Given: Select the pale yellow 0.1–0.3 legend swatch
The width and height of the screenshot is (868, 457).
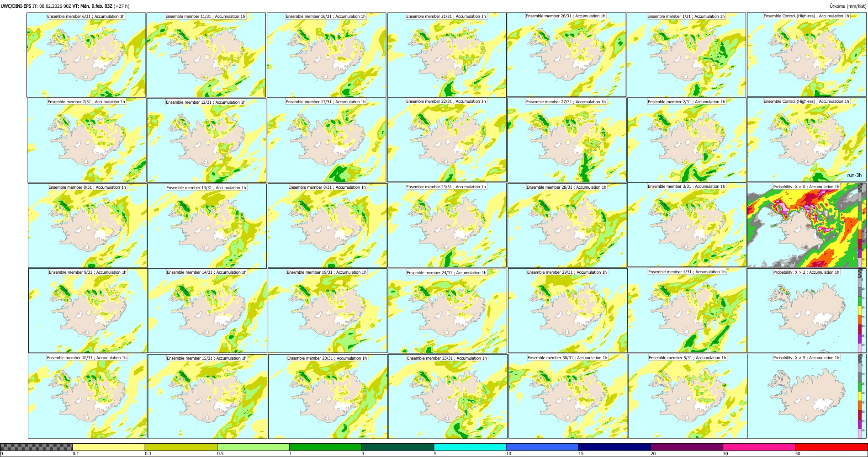Looking at the screenshot, I should coord(109,447).
